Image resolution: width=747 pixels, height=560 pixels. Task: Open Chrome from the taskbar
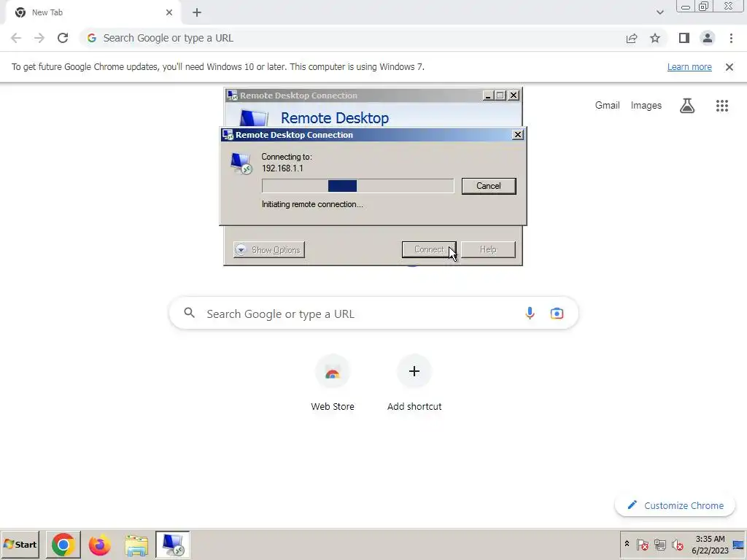pyautogui.click(x=63, y=545)
